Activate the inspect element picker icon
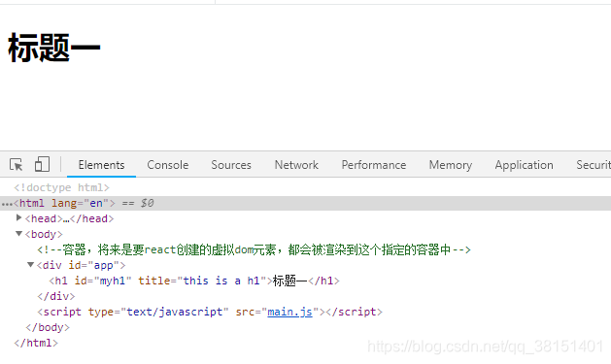This screenshot has height=364, width=611. tap(16, 165)
